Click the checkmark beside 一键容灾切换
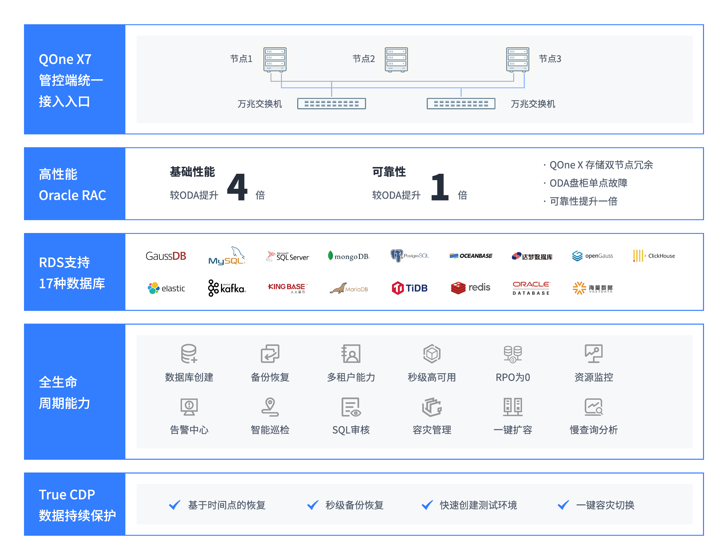 pos(563,505)
